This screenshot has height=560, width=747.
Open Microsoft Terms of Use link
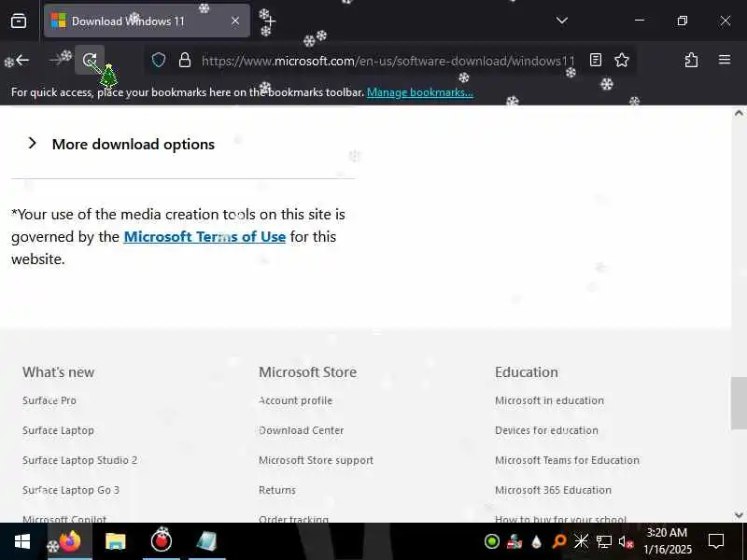[x=204, y=237]
